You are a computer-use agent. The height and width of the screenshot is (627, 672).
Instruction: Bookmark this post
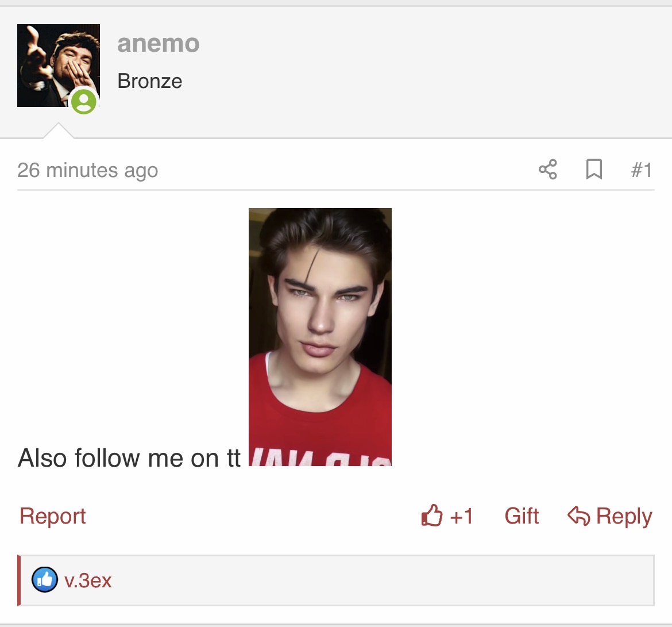594,170
